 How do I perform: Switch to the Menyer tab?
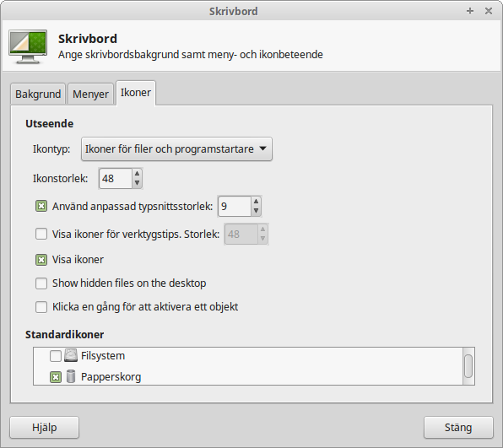point(91,94)
